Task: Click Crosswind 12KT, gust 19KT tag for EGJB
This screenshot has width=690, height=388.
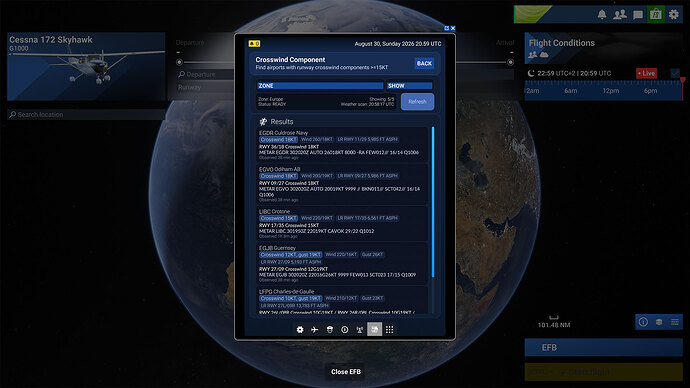Action: (x=290, y=255)
